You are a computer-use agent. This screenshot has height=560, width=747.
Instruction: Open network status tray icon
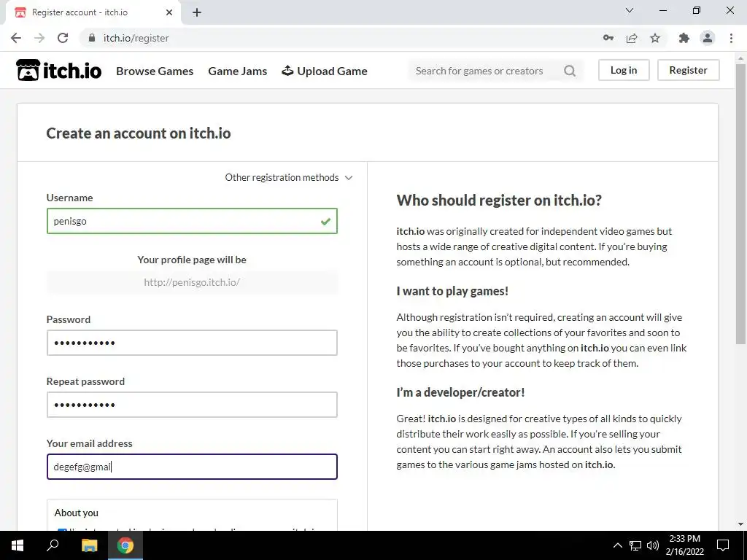[635, 545]
